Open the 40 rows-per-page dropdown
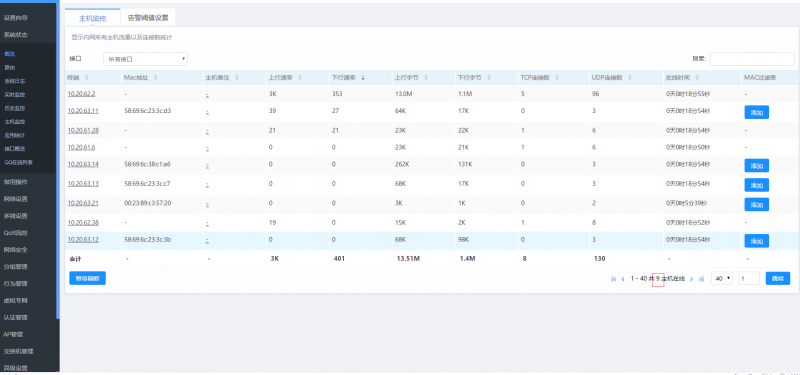The image size is (800, 375). 722,279
